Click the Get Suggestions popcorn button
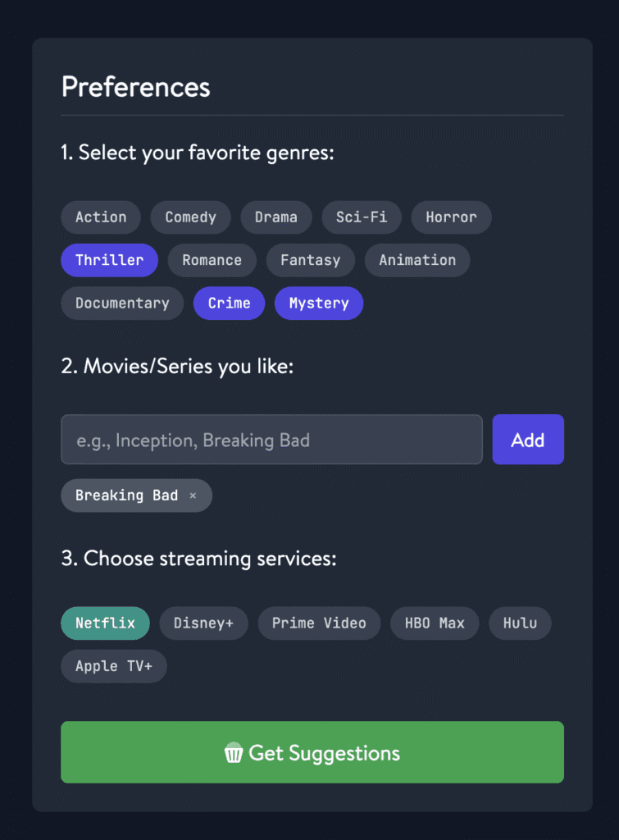Viewport: 619px width, 840px height. point(312,752)
